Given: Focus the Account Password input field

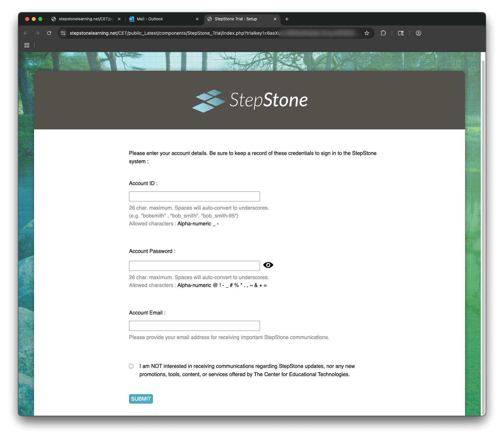Looking at the screenshot, I should (x=195, y=266).
